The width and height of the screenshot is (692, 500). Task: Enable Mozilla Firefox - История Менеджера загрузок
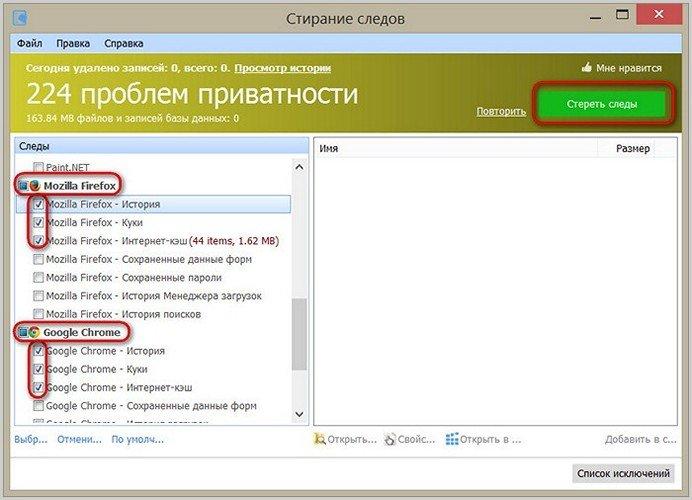coord(38,296)
